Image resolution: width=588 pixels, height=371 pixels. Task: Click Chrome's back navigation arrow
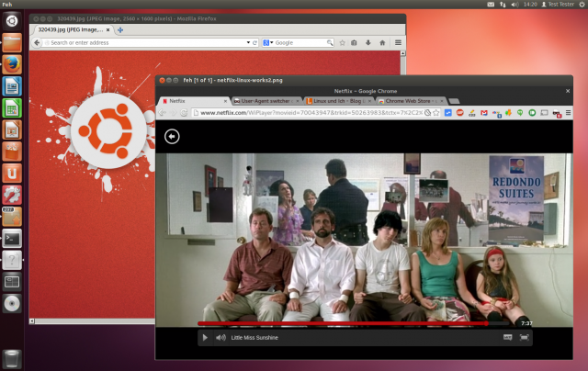[162, 113]
